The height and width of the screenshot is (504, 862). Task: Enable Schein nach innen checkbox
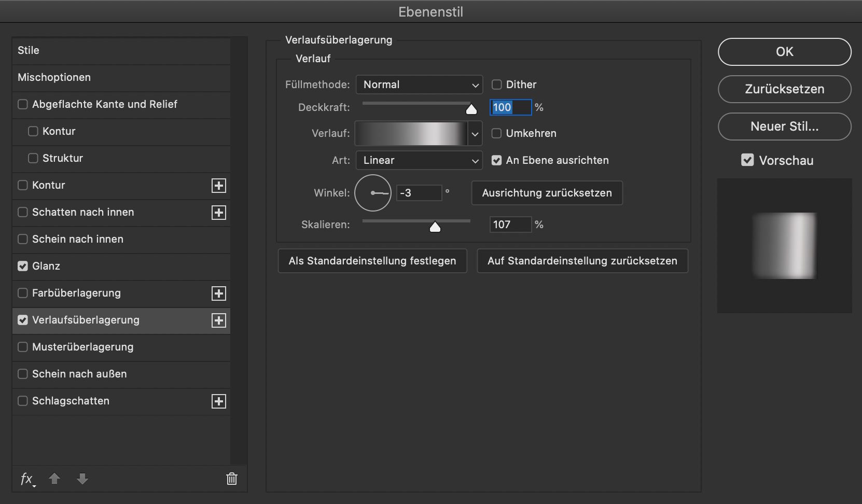(x=23, y=239)
